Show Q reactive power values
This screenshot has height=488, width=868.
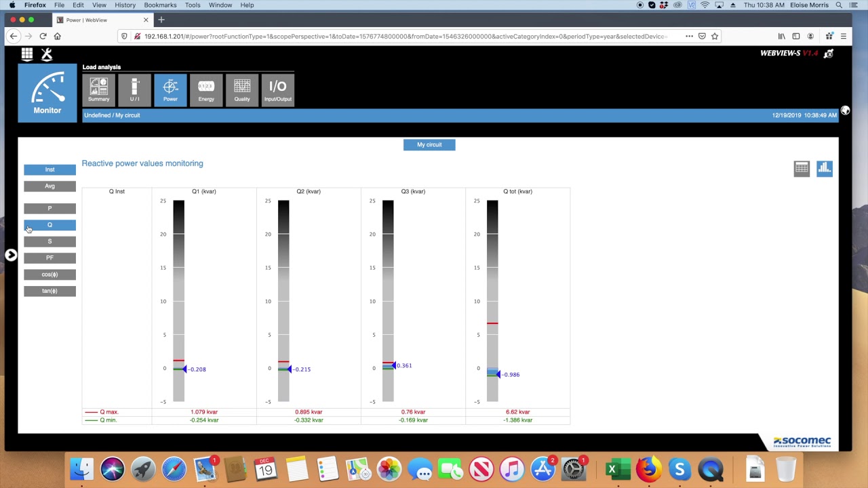[x=50, y=224]
